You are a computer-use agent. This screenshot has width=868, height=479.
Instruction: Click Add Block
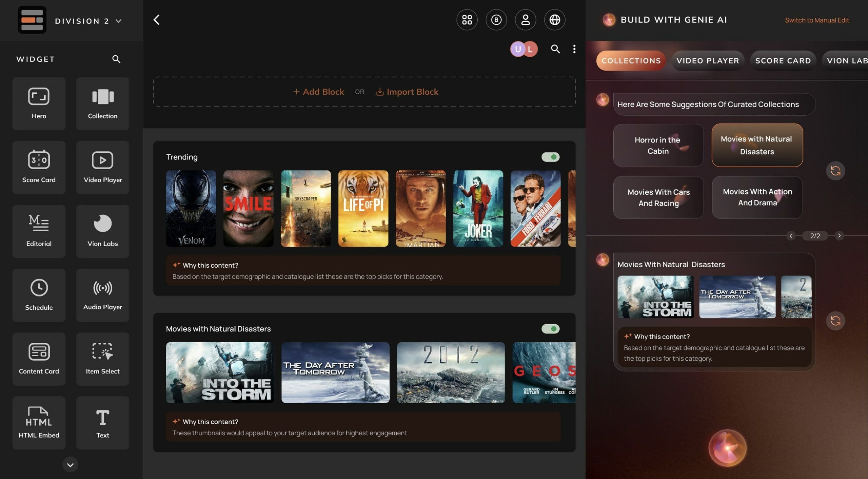318,92
